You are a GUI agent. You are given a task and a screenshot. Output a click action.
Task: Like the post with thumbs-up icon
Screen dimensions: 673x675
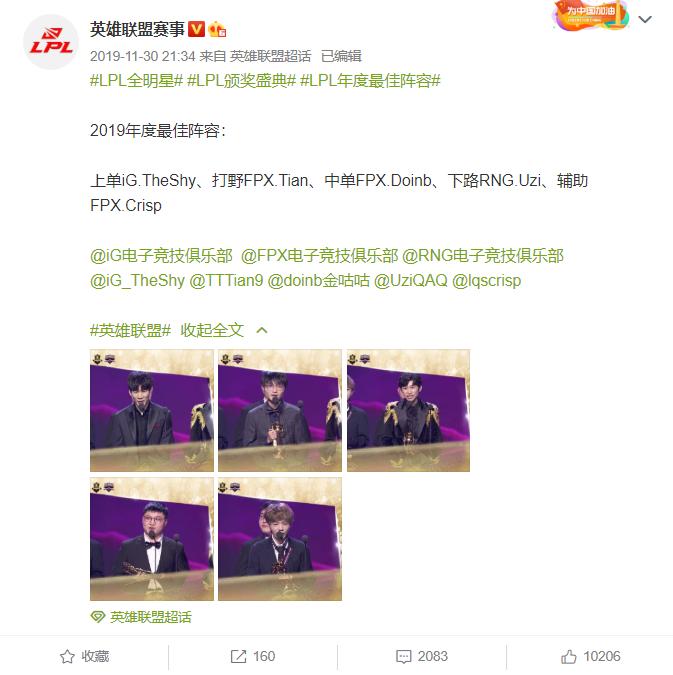(568, 656)
